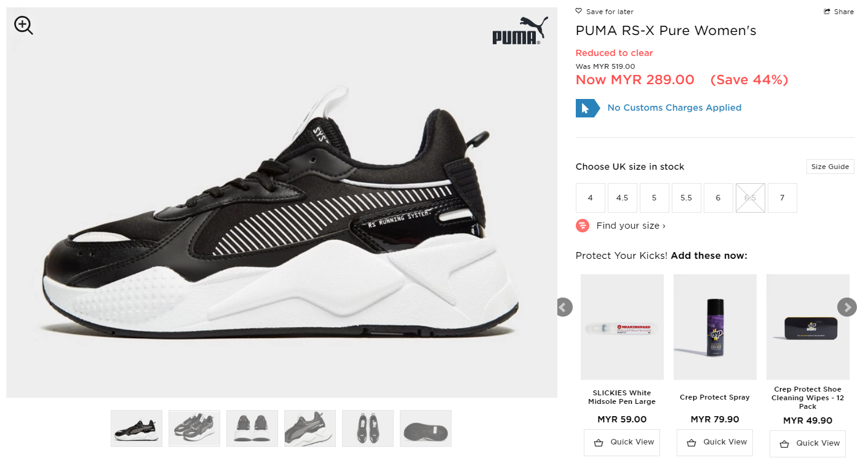Select UK size 7

(x=782, y=198)
